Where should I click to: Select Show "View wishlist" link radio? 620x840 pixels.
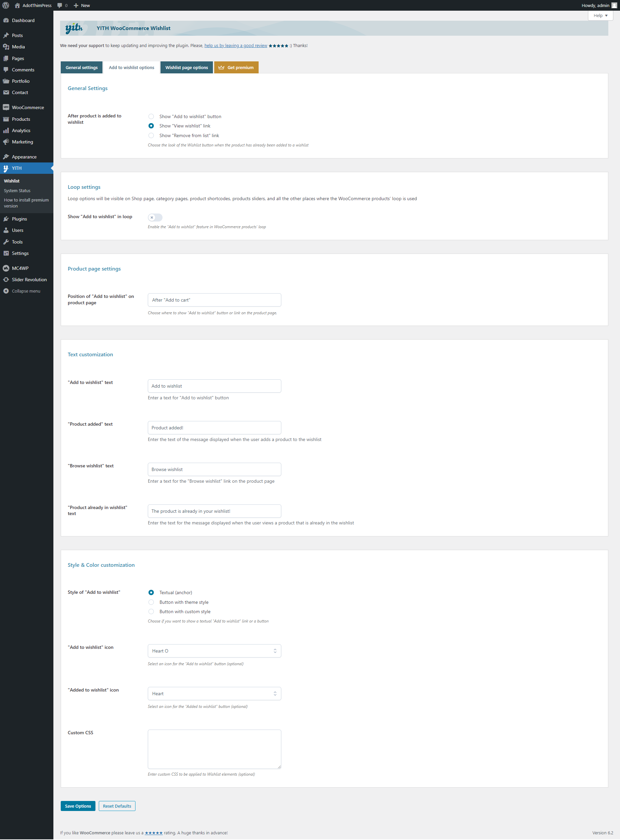[x=151, y=126]
